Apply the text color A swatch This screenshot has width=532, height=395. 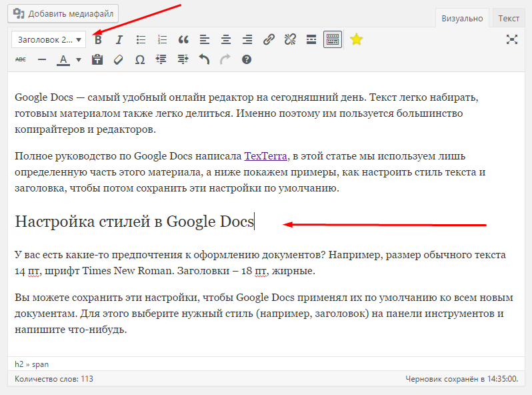pyautogui.click(x=63, y=60)
